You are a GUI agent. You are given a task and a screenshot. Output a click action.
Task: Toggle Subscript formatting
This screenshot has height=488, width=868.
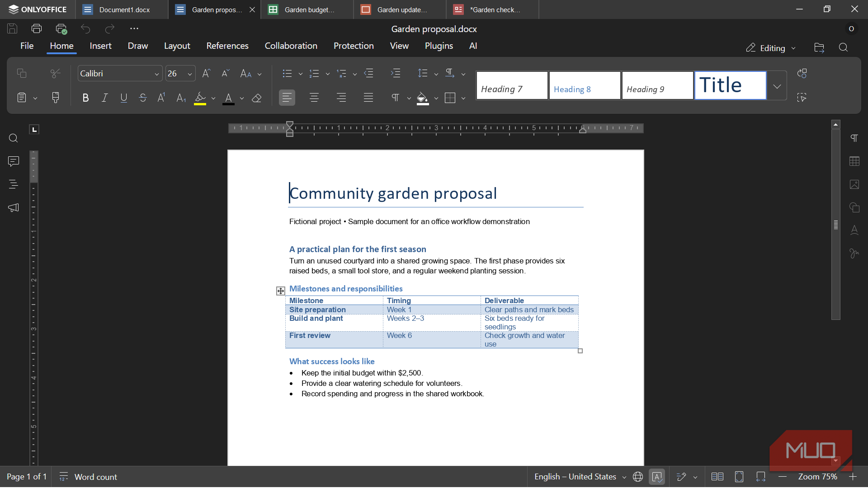[181, 98]
